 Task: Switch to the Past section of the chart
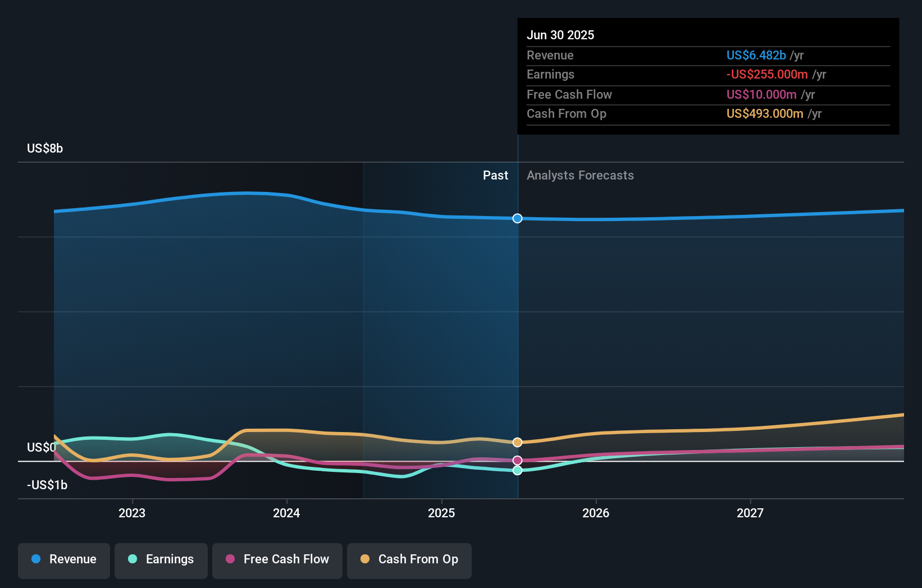pos(495,175)
